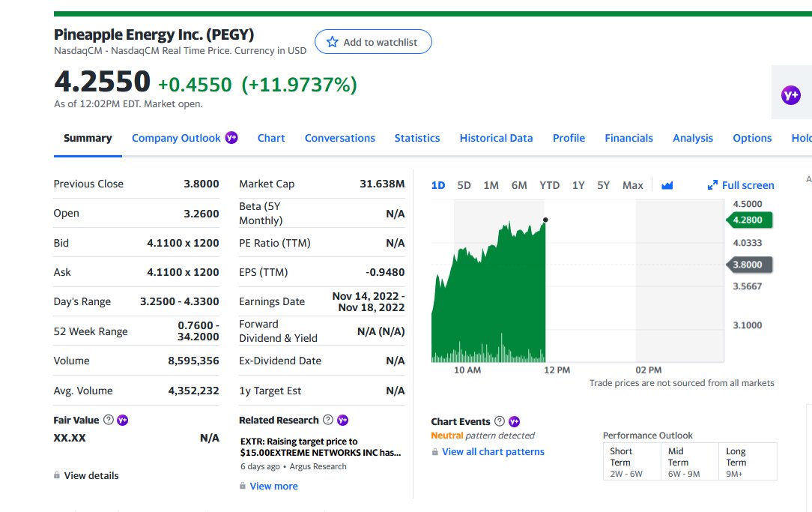The height and width of the screenshot is (512, 812).
Task: Click the star icon in Add to watchlist
Action: pos(333,42)
